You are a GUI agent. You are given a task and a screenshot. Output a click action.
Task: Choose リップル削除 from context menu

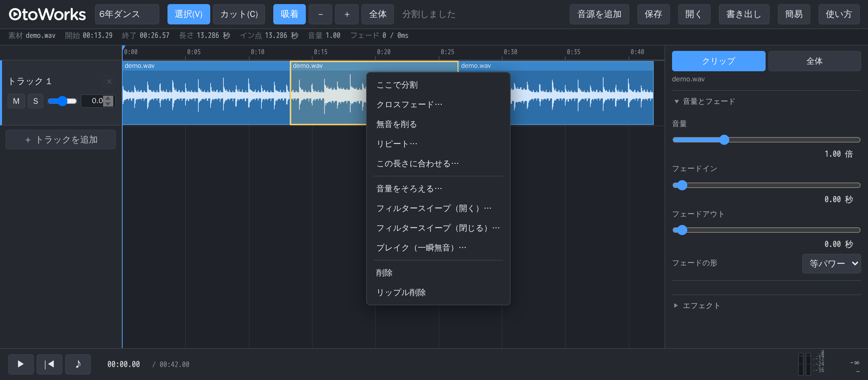pyautogui.click(x=438, y=292)
